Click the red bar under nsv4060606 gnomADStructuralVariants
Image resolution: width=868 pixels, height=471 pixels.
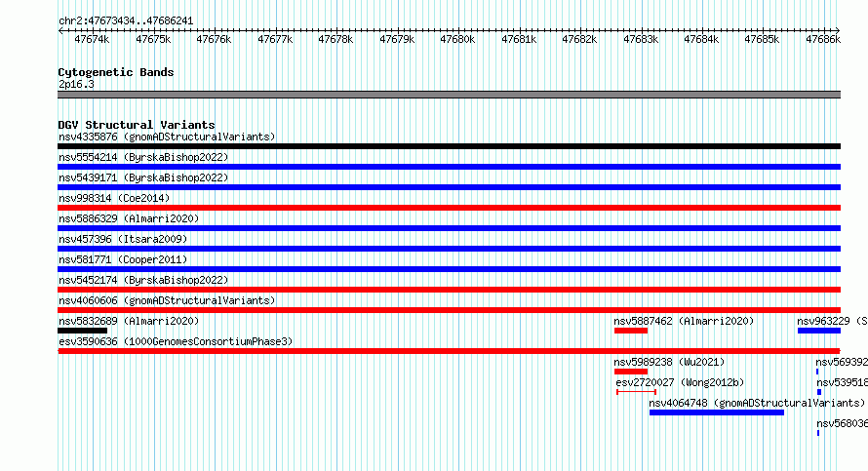[449, 310]
